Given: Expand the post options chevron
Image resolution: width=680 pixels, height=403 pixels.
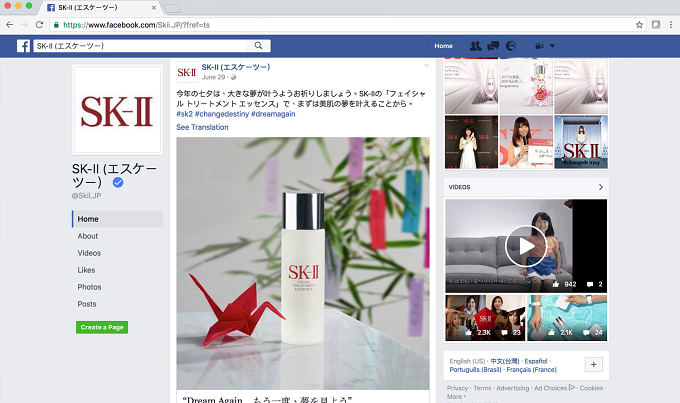Looking at the screenshot, I should point(427,65).
